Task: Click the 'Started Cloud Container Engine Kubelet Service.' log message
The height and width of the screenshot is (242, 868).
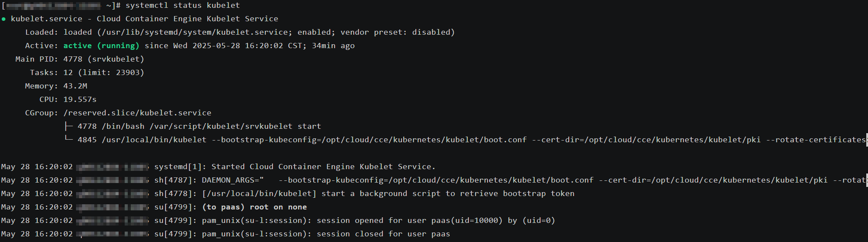Action: (323, 167)
